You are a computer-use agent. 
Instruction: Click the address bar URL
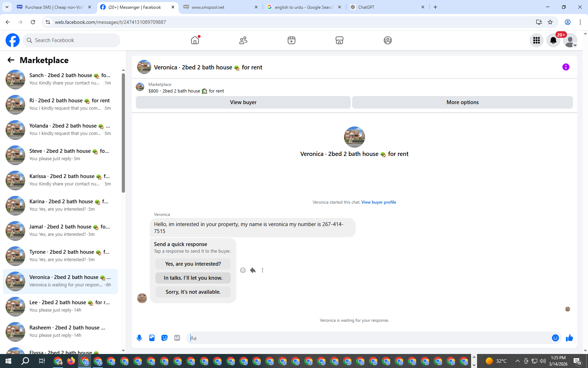(x=110, y=22)
